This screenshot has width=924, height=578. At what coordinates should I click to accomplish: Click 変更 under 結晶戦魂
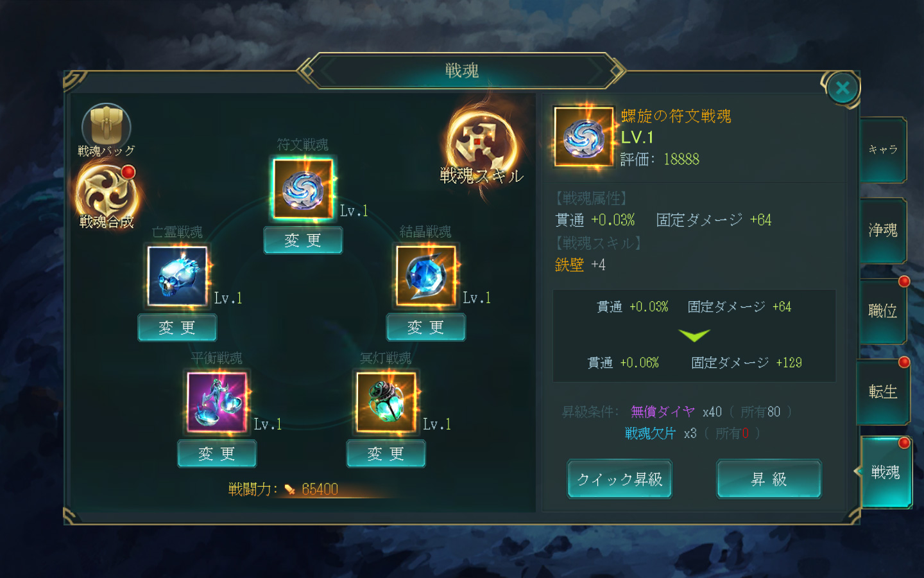[x=426, y=328]
